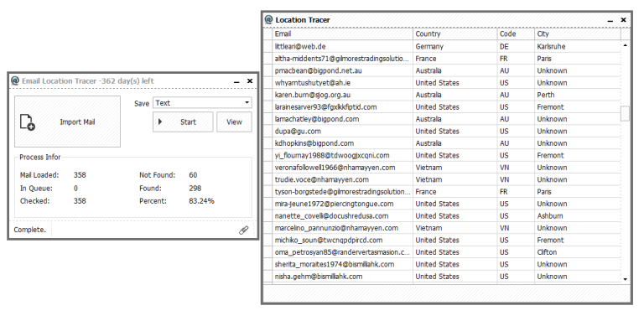Image resolution: width=644 pixels, height=321 pixels.
Task: Open the View results button
Action: click(234, 122)
